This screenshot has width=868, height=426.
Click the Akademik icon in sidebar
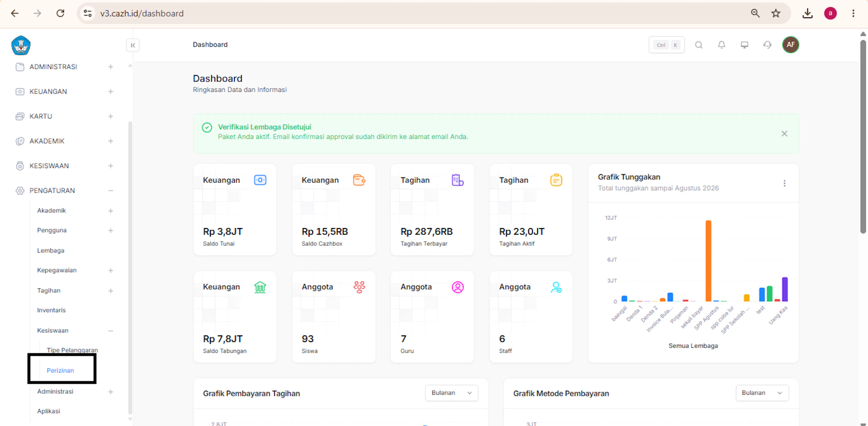pyautogui.click(x=20, y=141)
